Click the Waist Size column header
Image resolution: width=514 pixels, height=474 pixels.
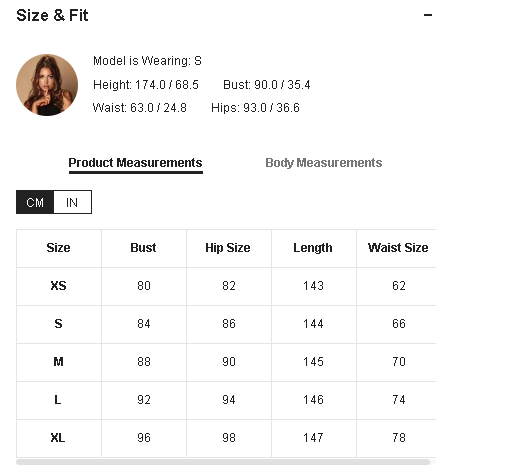(398, 248)
